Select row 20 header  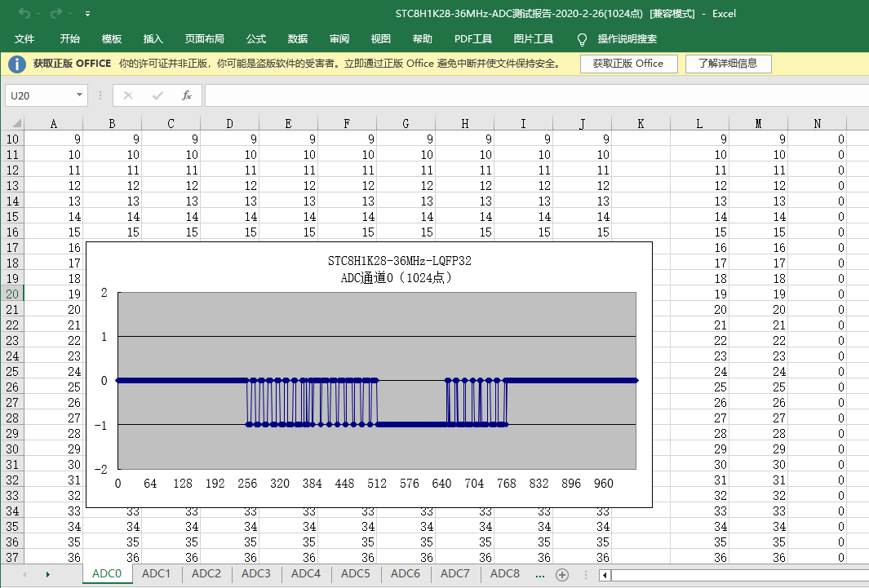(12, 294)
